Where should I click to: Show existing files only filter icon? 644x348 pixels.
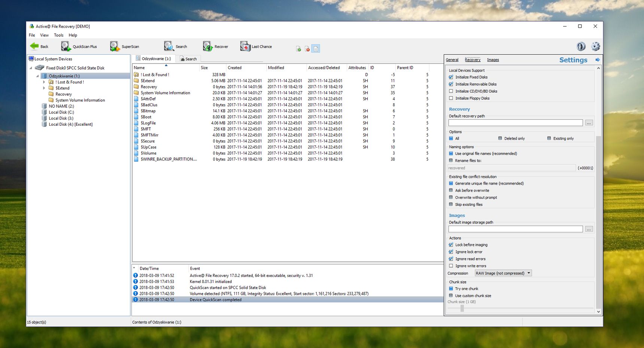[x=298, y=49]
